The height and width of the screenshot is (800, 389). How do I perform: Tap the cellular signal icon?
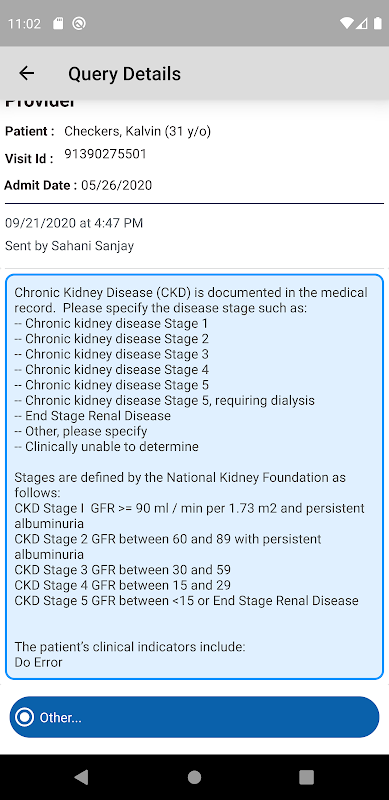[x=362, y=23]
